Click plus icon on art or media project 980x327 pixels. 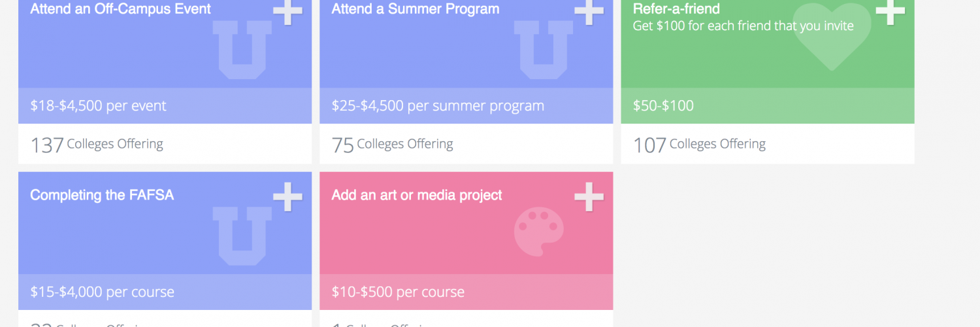tap(589, 197)
